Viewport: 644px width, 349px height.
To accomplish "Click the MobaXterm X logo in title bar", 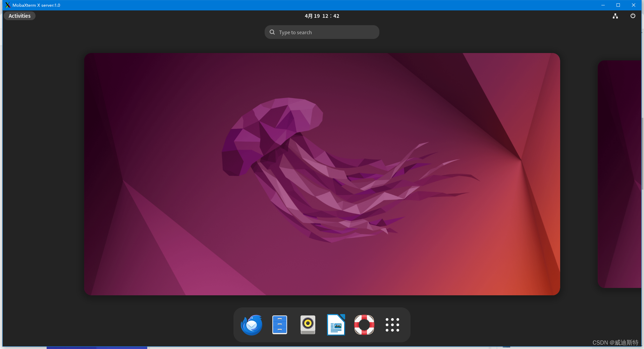I will (x=8, y=5).
